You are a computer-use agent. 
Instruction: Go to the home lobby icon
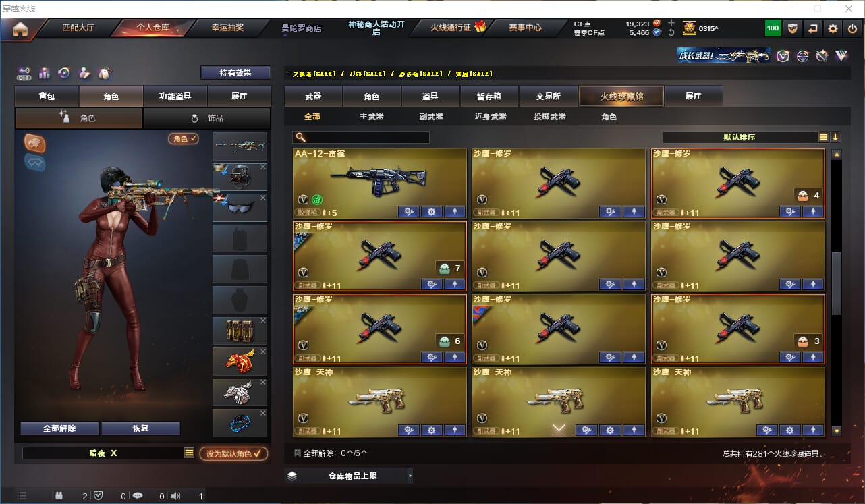[x=20, y=29]
